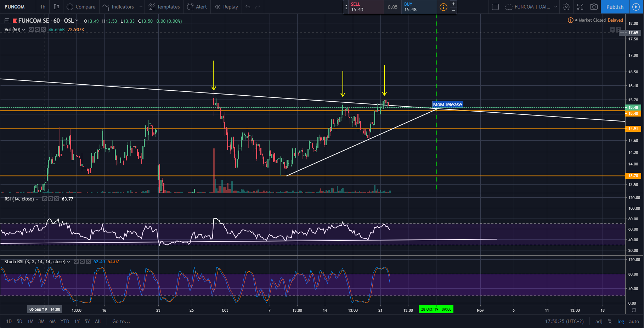The width and height of the screenshot is (644, 328).
Task: Toggle Stoch RSI visibility eye
Action: click(76, 262)
